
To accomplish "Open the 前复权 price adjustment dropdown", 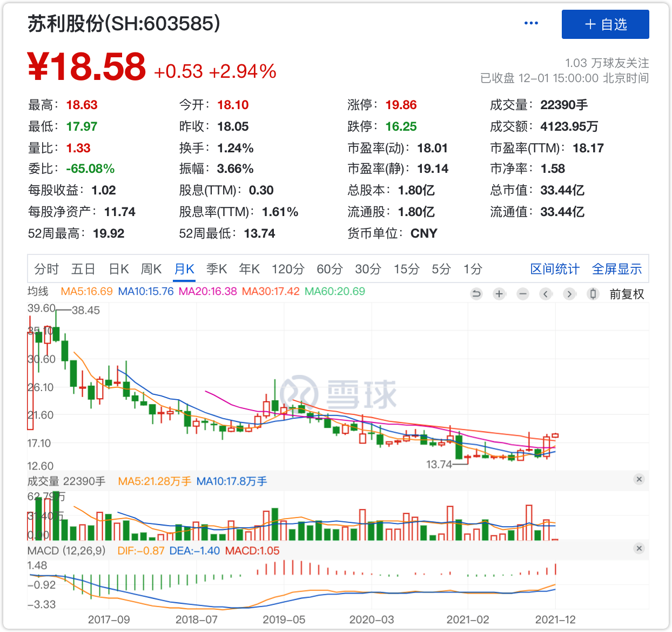I will click(627, 294).
